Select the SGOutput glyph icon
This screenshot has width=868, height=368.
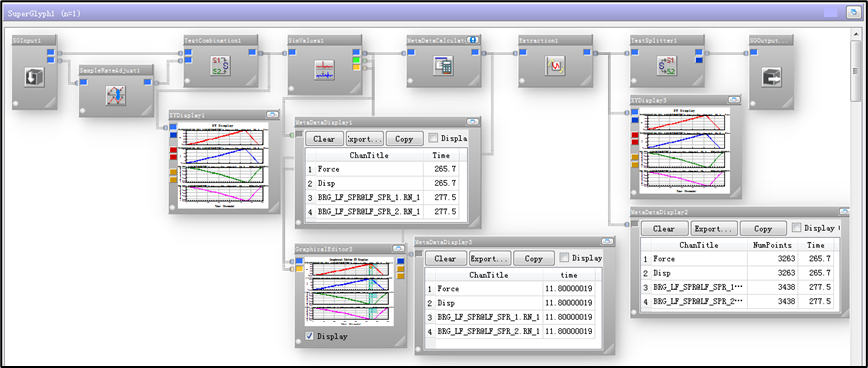pyautogui.click(x=771, y=77)
